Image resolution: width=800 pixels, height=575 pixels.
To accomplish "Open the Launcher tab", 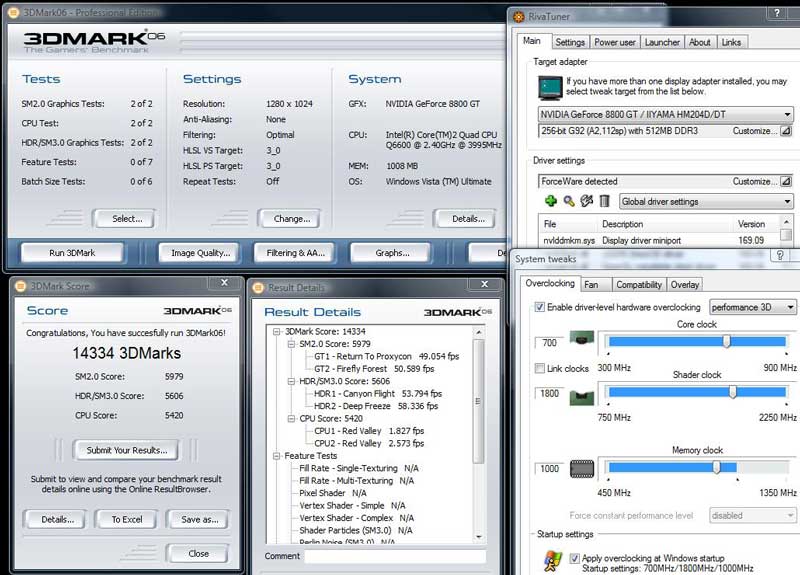I will coord(662,42).
